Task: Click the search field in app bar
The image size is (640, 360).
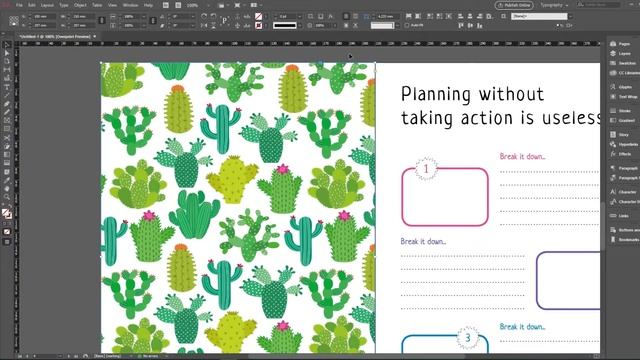Action: [x=601, y=5]
